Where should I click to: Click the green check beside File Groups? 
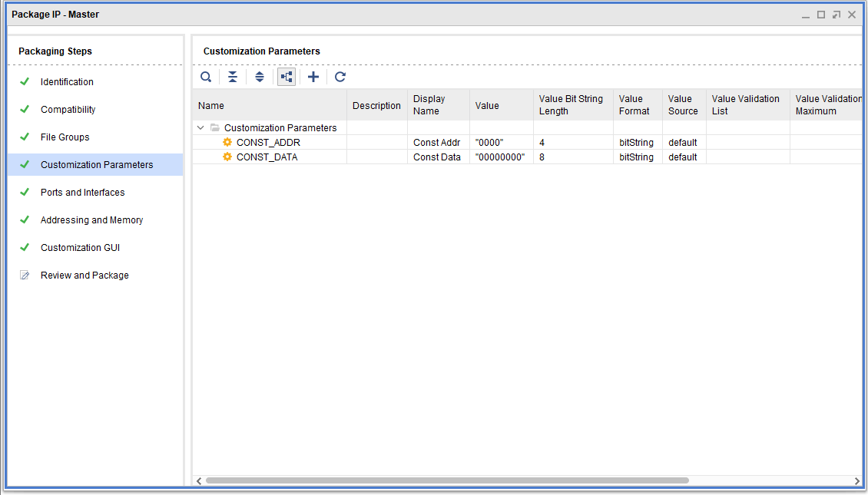point(25,137)
